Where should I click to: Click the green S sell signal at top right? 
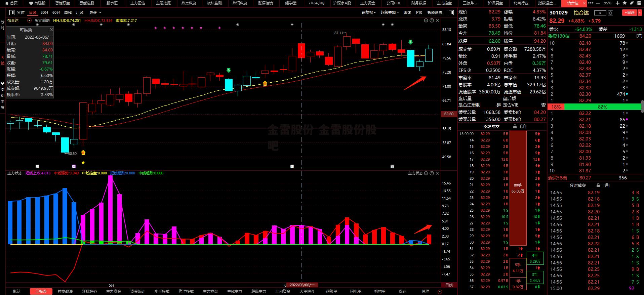click(x=410, y=42)
